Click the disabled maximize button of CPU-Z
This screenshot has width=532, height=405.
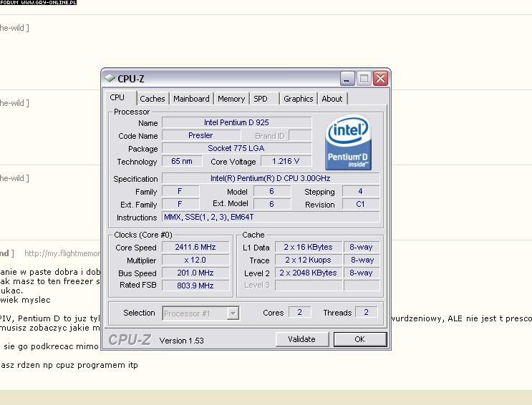[364, 79]
